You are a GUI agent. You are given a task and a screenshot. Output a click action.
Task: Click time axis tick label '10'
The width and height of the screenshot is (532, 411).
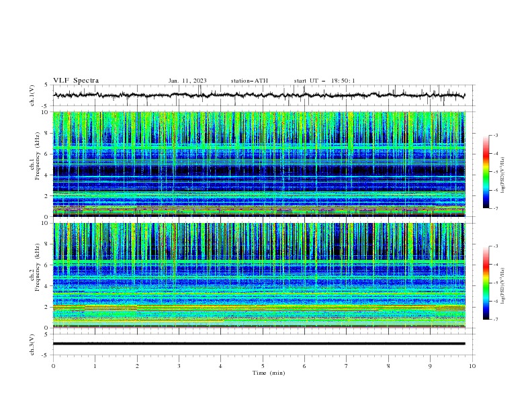tap(472, 366)
